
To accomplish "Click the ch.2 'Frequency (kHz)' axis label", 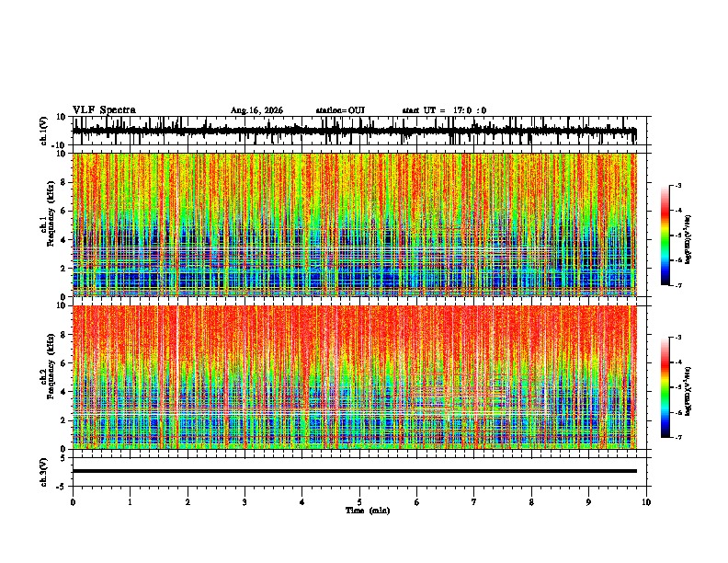I will pos(51,366).
